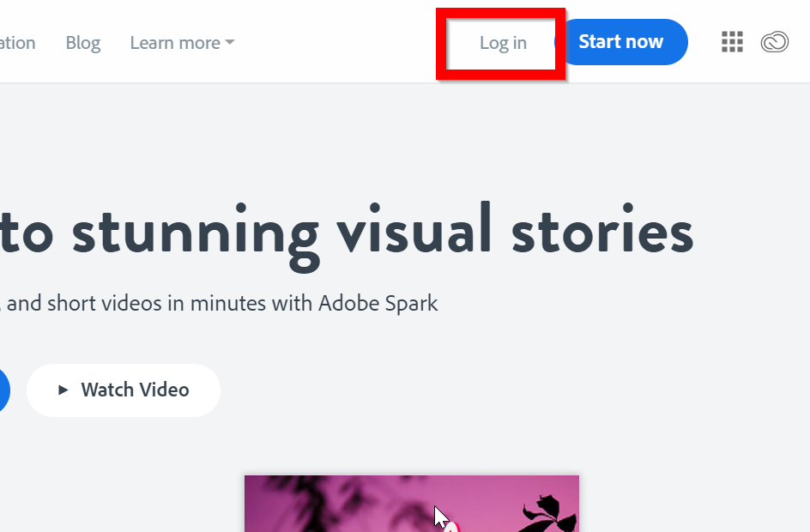
Task: Go to the Blog page
Action: [x=83, y=43]
